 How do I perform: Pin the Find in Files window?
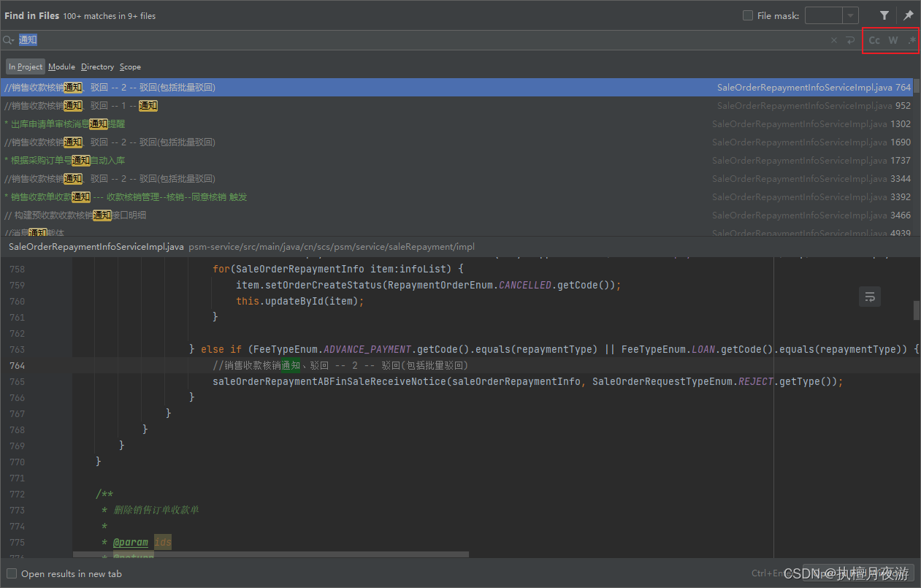point(909,15)
